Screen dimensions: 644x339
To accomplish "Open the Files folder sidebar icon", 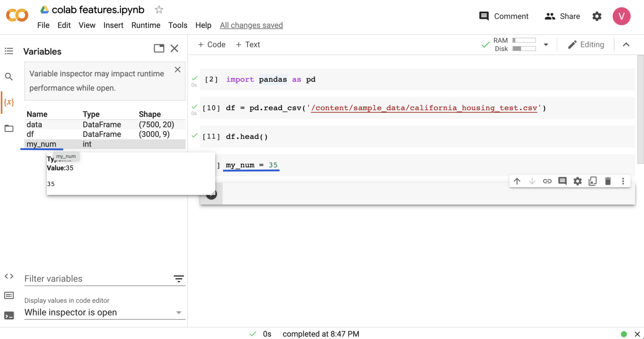I will (9, 128).
